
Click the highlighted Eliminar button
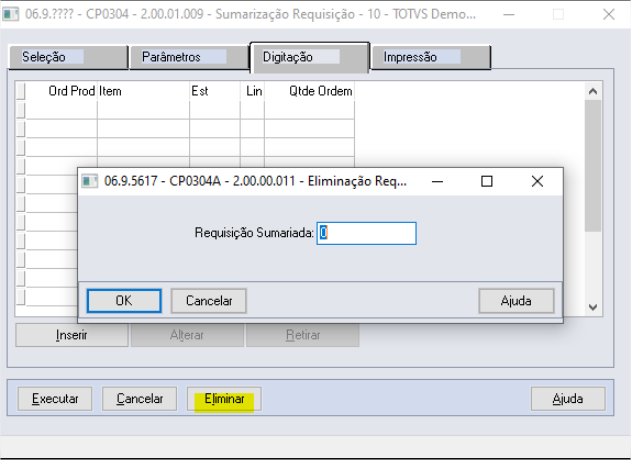click(224, 399)
